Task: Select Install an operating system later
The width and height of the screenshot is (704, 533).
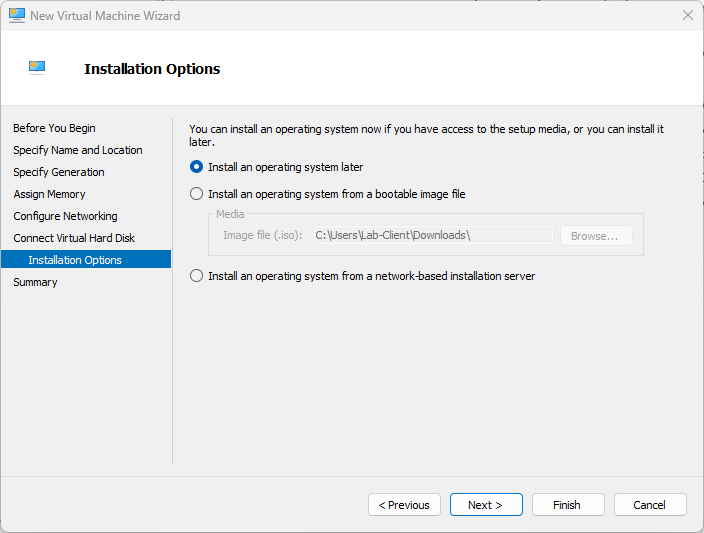Action: 197,167
